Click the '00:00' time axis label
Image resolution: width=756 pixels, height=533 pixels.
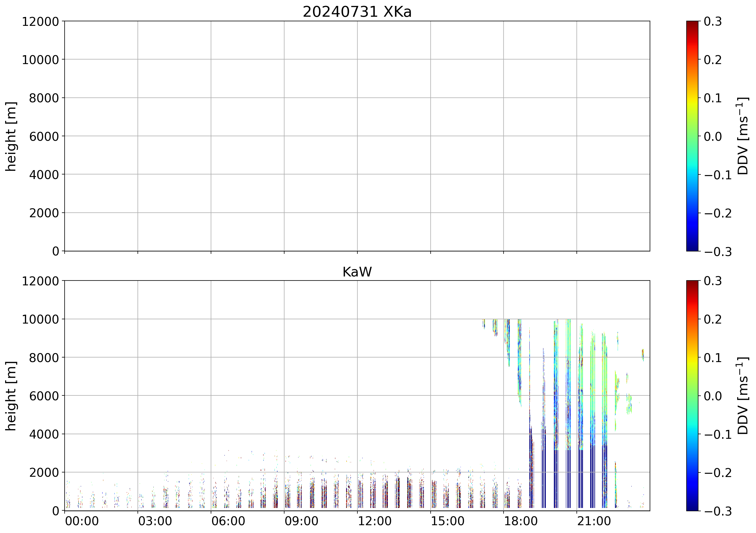pos(82,521)
